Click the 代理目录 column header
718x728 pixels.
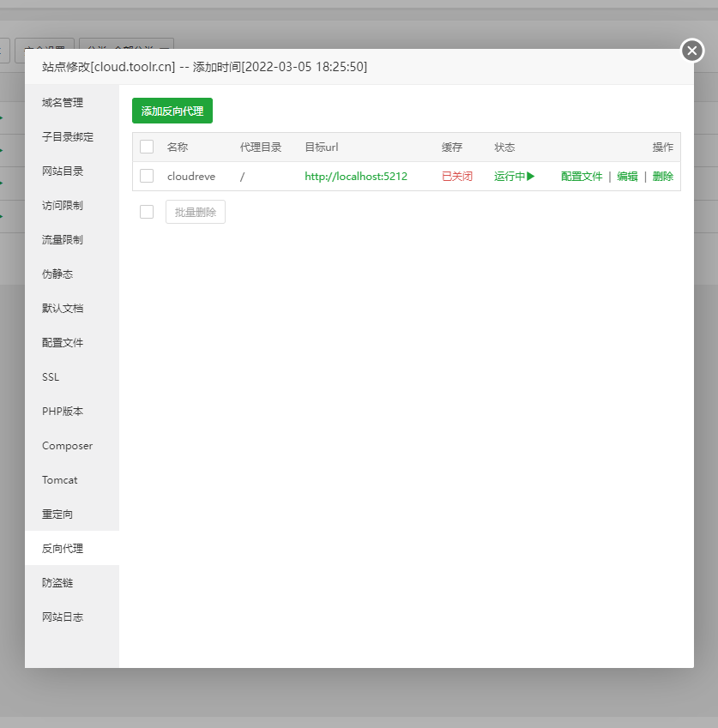pyautogui.click(x=261, y=147)
